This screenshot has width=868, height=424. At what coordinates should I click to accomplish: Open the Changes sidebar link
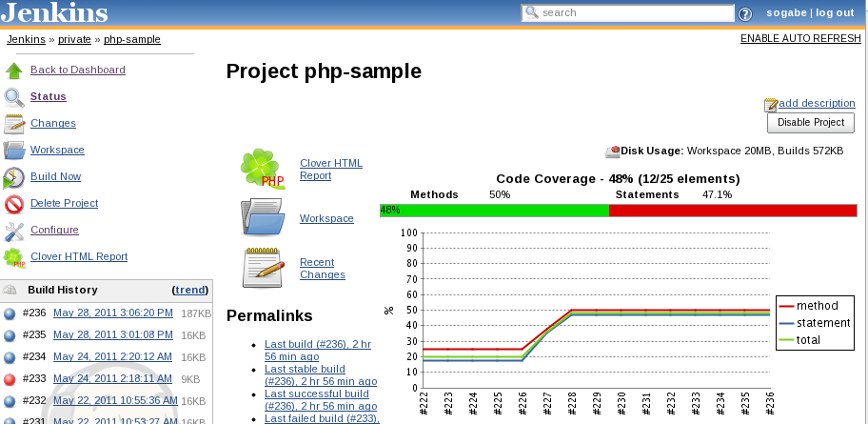[53, 123]
